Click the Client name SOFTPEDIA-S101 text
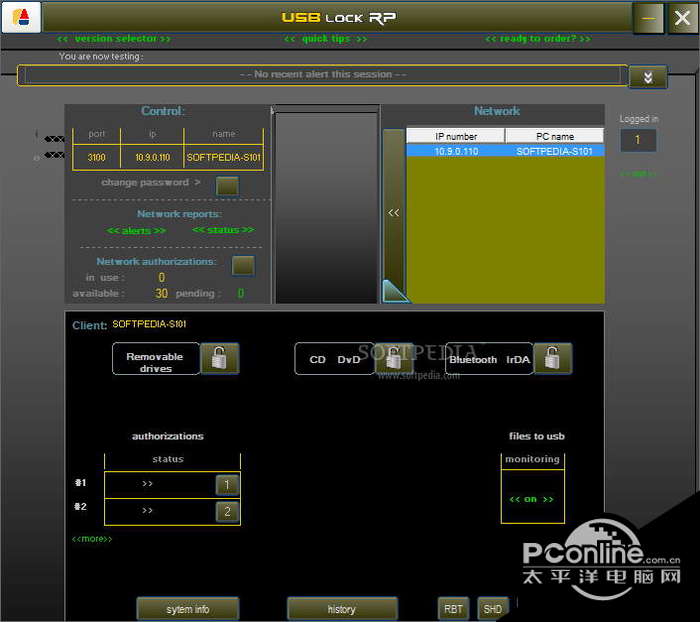 (149, 324)
